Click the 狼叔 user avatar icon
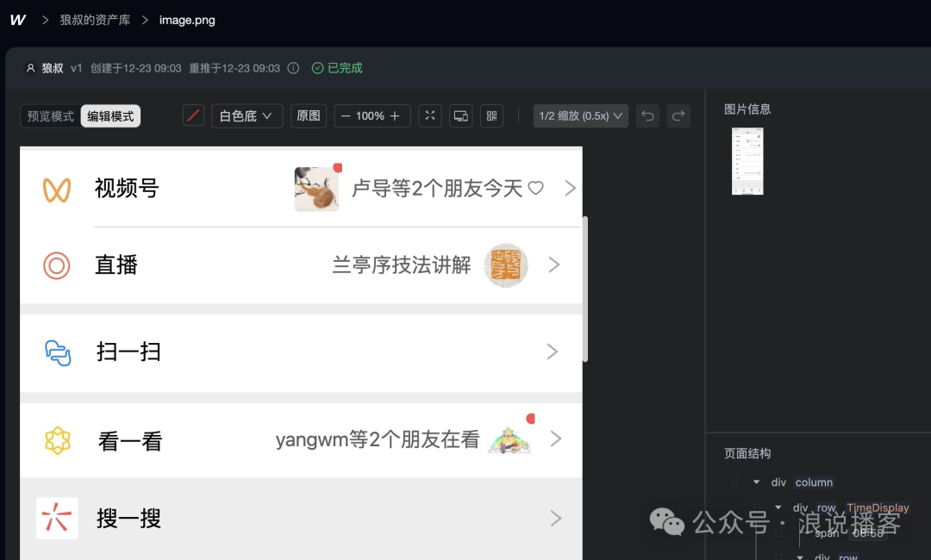The image size is (931, 560). (31, 68)
